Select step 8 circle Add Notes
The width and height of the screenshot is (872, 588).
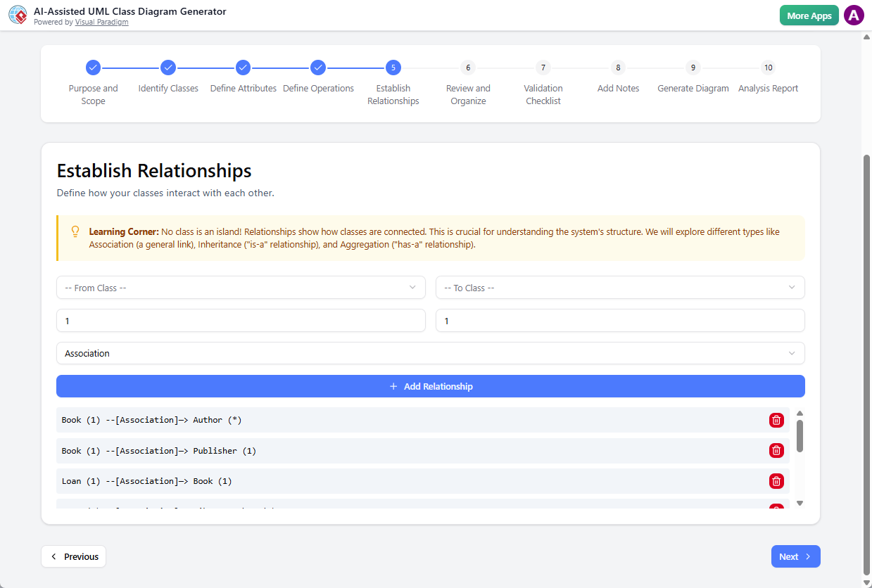pyautogui.click(x=619, y=68)
